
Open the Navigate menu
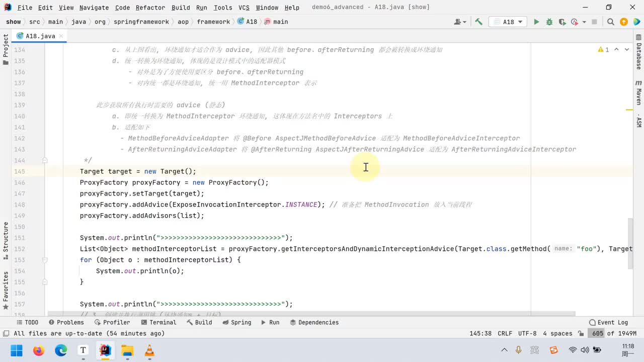(x=94, y=8)
